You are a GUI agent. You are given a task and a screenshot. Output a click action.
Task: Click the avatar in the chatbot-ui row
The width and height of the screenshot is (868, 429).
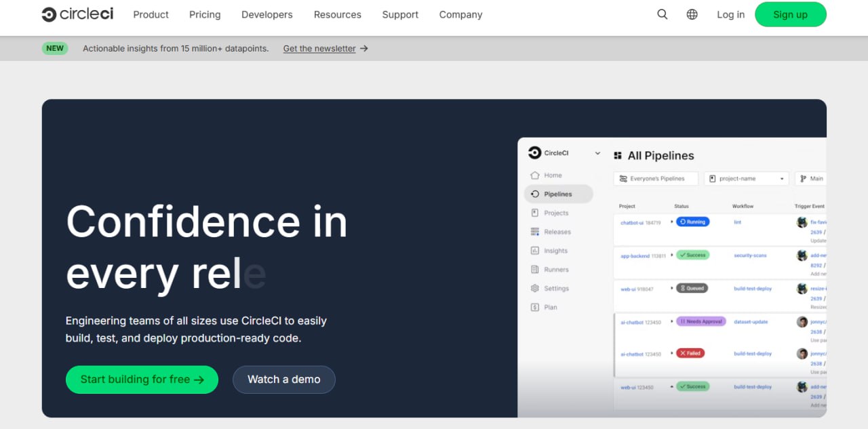pyautogui.click(x=802, y=222)
